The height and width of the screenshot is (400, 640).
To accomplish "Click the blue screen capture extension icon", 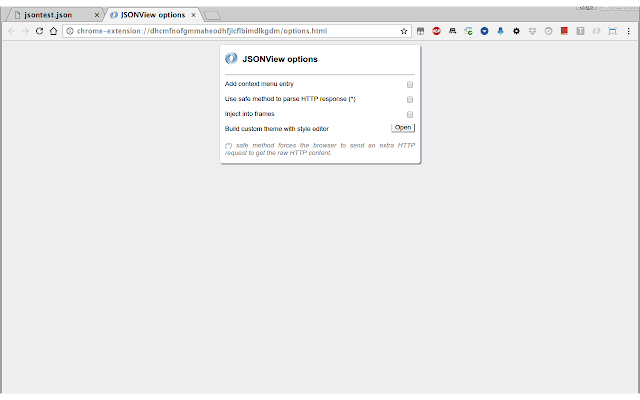I will (612, 31).
